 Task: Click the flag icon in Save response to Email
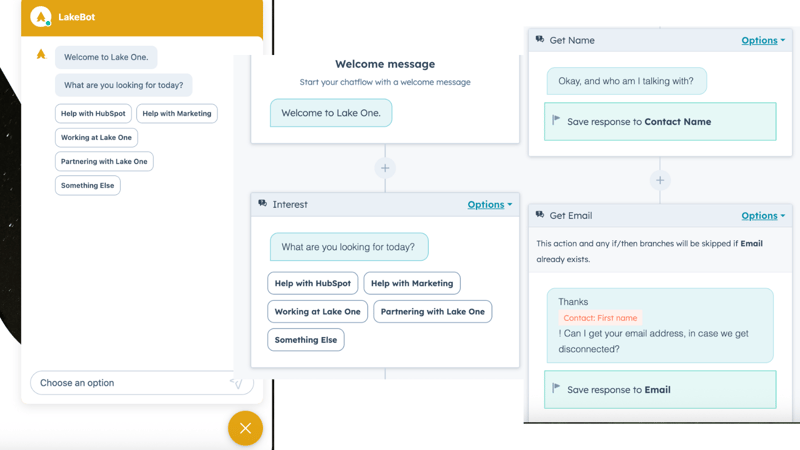click(x=556, y=388)
